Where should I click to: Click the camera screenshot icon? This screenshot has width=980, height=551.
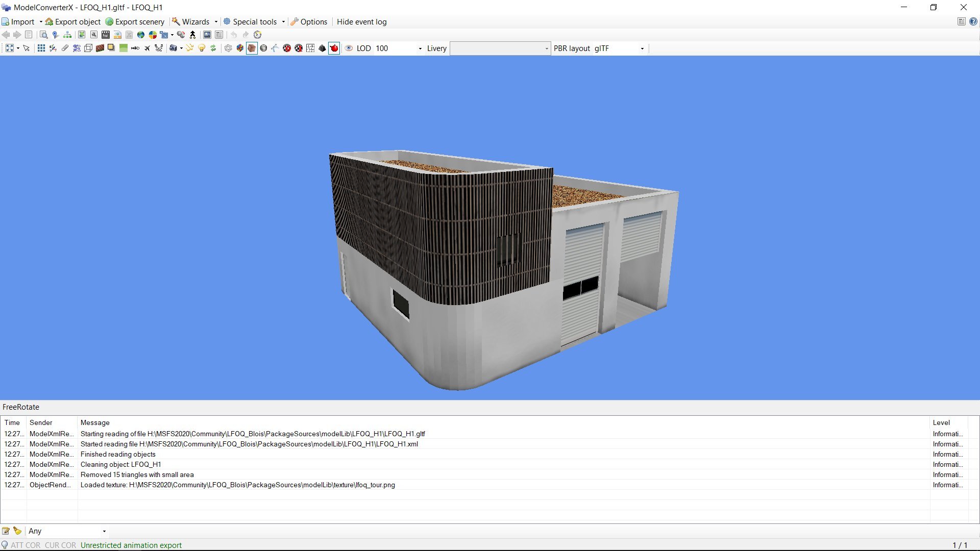174,48
